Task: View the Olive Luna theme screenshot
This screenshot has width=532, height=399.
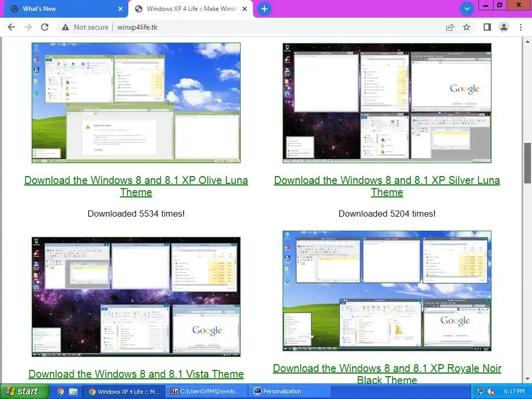Action: point(136,103)
